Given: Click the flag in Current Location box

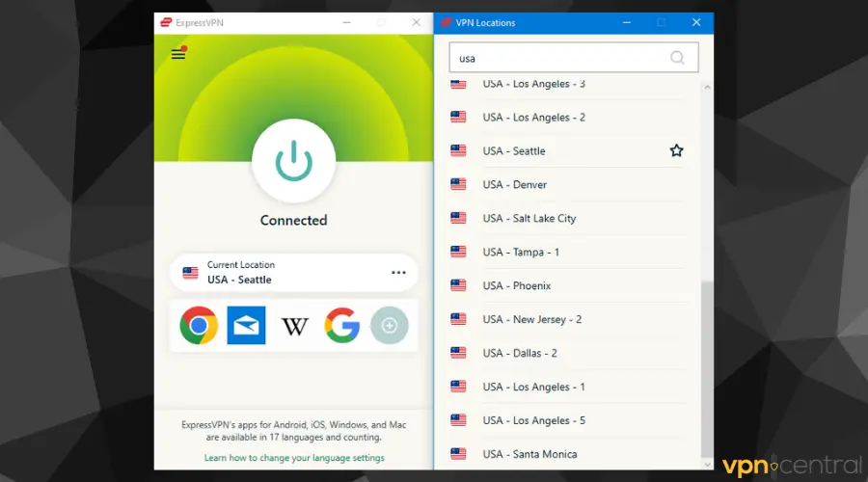Looking at the screenshot, I should [x=190, y=273].
